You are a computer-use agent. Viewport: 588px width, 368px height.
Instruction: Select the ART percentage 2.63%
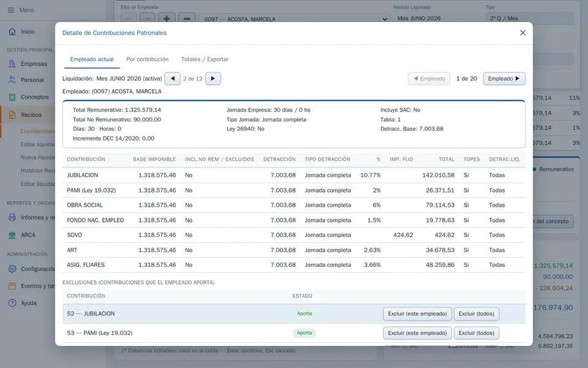tap(372, 250)
